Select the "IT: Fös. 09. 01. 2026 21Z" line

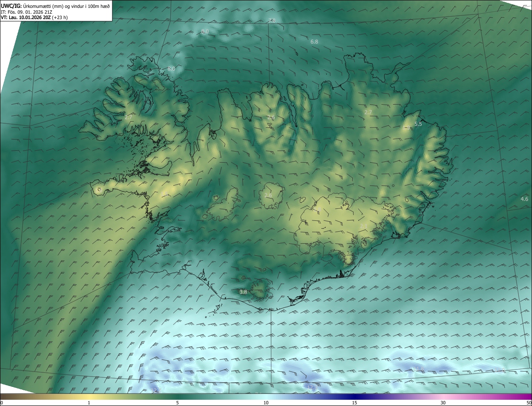tap(27, 12)
